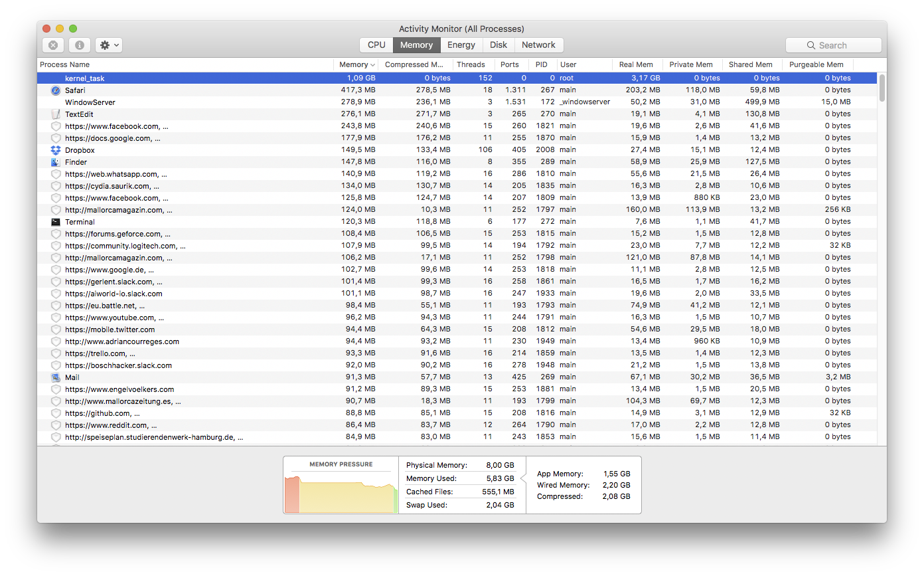Click the Finder face icon
Viewport: 924px width, 576px height.
[56, 162]
